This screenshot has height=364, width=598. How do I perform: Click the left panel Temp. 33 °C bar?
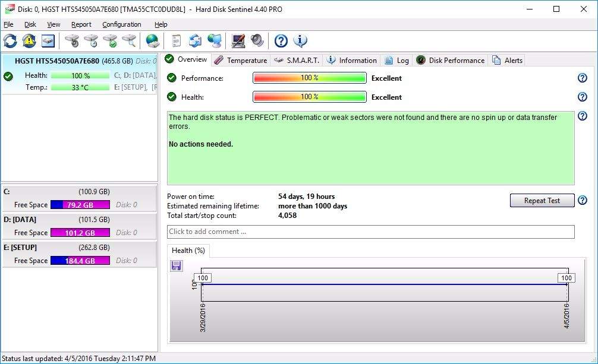coord(80,87)
